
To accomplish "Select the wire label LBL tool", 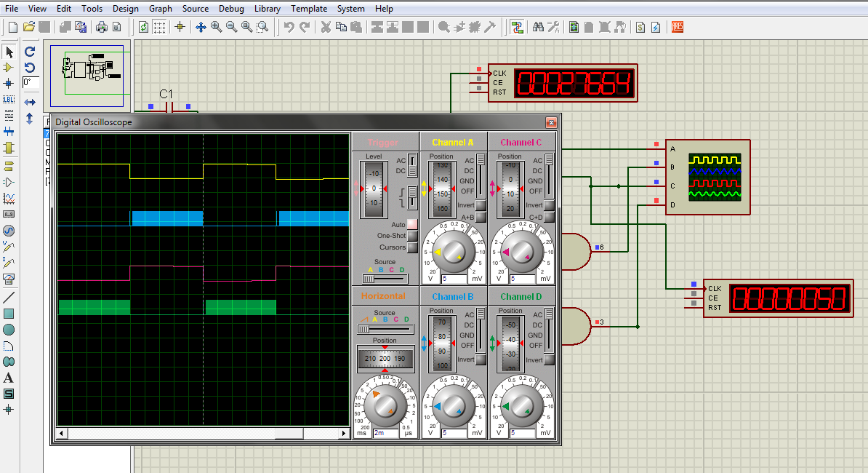I will [9, 100].
